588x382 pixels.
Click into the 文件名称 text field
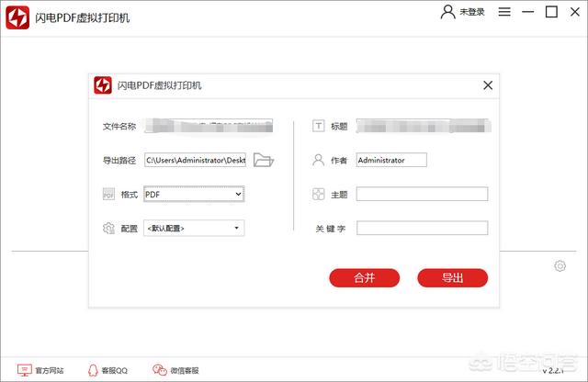tap(209, 126)
